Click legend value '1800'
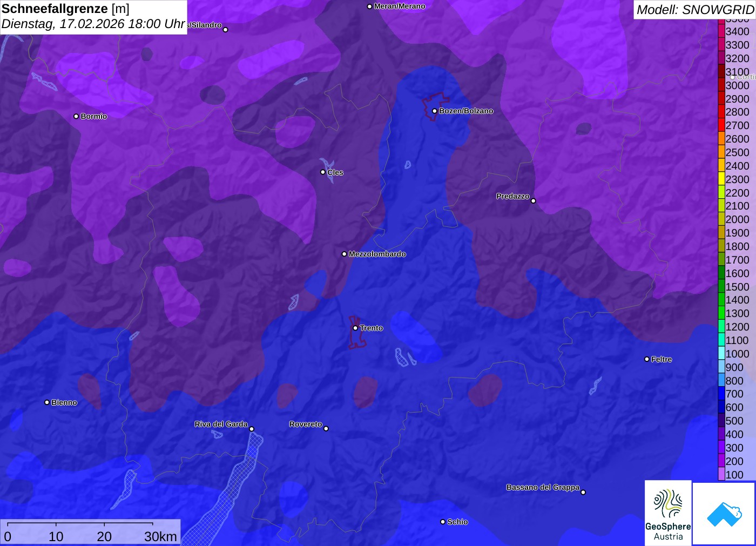Screen dimensions: 756x546 (737, 246)
